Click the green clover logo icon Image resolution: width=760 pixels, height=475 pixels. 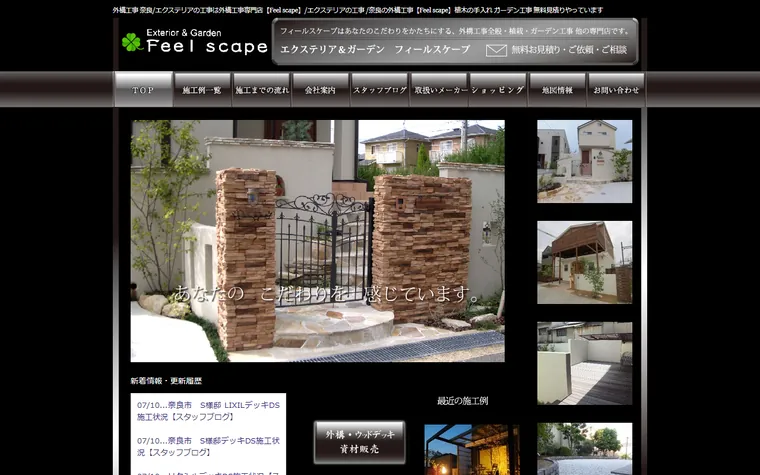click(x=131, y=42)
